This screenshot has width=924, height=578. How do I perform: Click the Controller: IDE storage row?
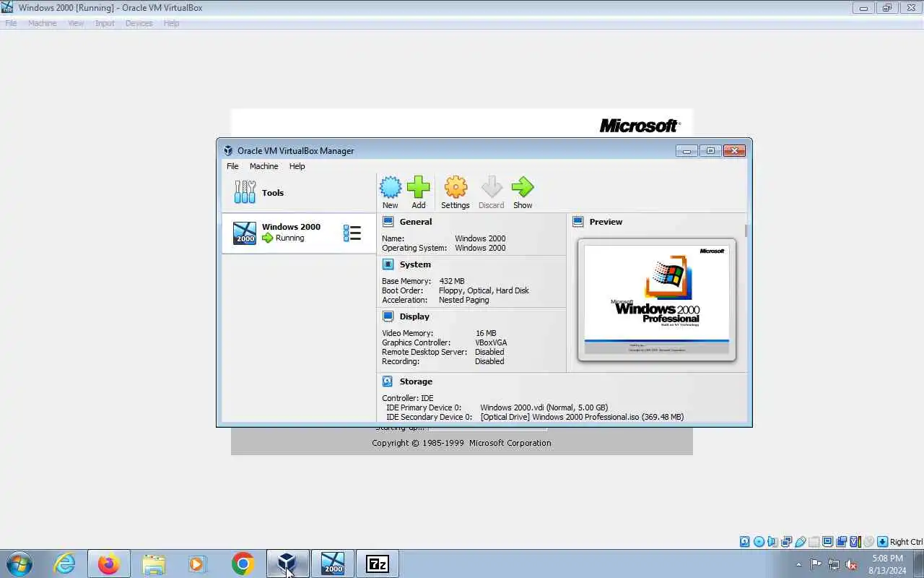[x=408, y=398]
